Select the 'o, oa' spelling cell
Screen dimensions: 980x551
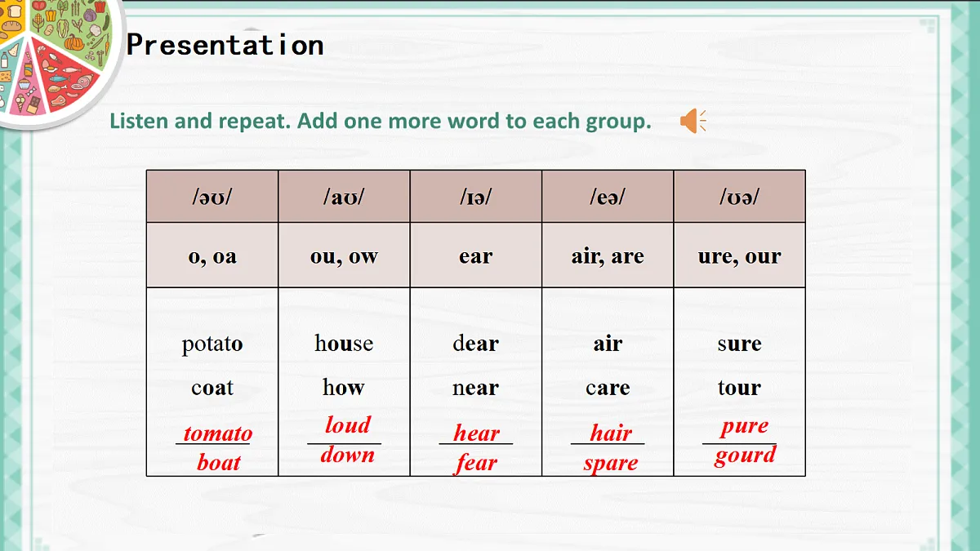coord(212,256)
